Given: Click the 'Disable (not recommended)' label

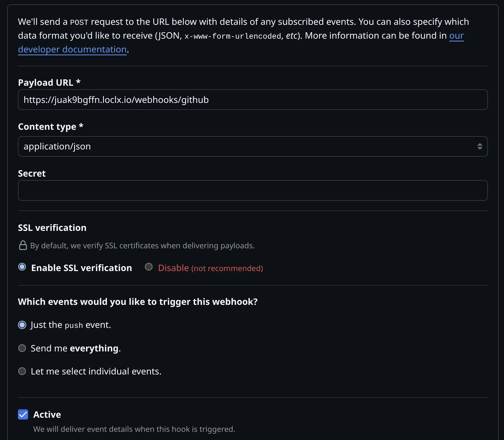Looking at the screenshot, I should click(210, 268).
